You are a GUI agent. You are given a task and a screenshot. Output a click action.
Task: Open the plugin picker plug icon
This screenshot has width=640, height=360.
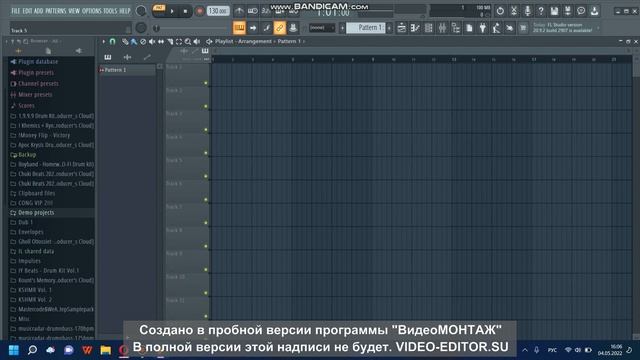tap(483, 28)
